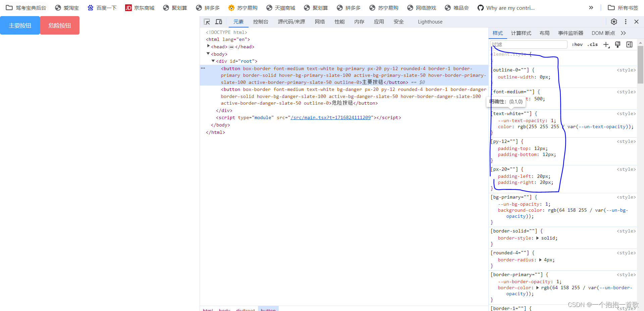This screenshot has height=311, width=644.
Task: Open the 京东商城 bookmark
Action: pos(140,8)
